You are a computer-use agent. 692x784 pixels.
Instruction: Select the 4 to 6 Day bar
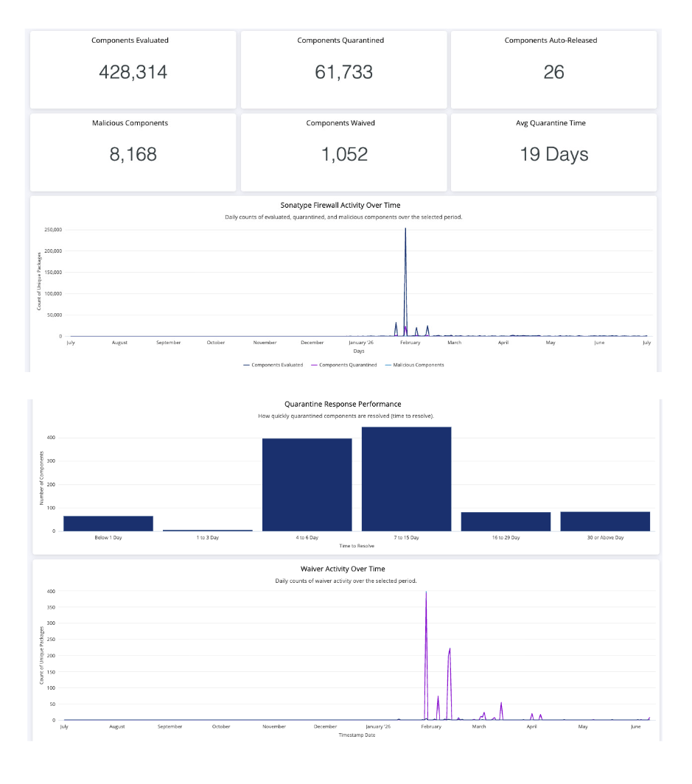click(307, 485)
